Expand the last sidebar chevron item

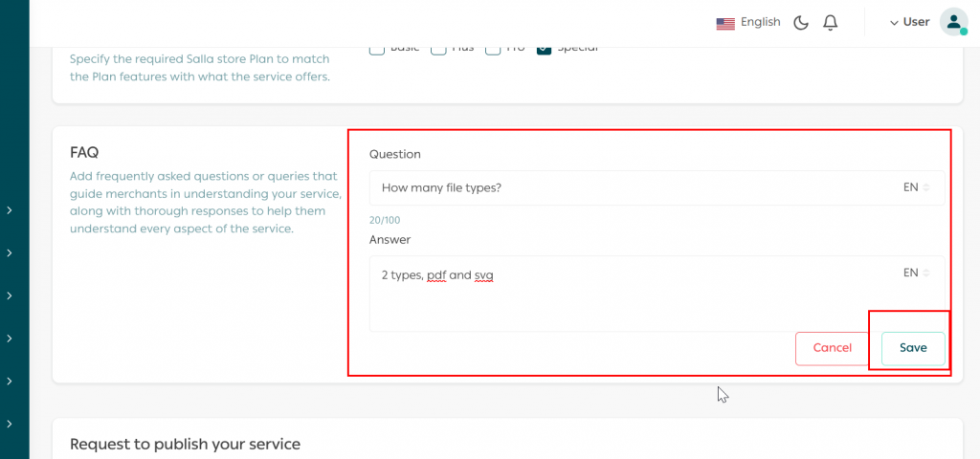pyautogui.click(x=10, y=424)
